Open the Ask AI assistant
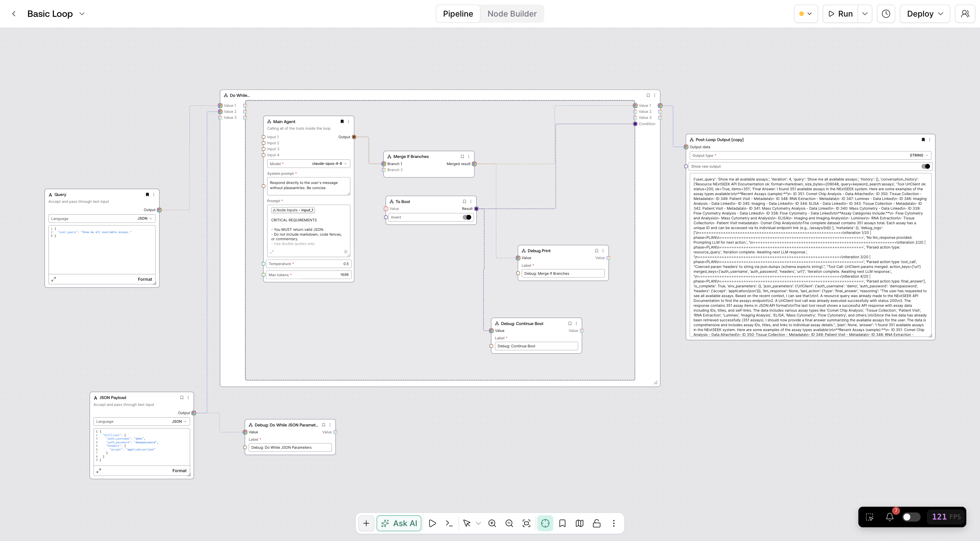Viewport: 980px width, 541px height. pyautogui.click(x=399, y=523)
